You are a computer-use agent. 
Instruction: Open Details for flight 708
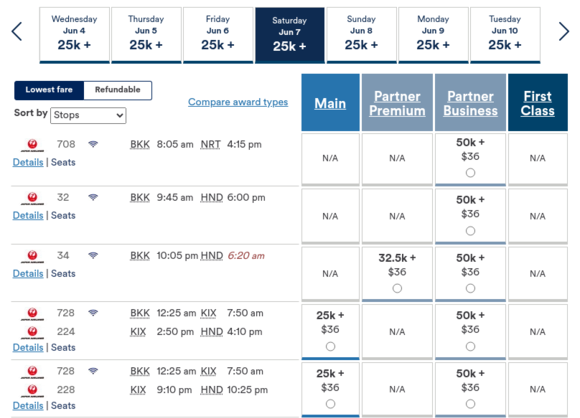click(28, 162)
